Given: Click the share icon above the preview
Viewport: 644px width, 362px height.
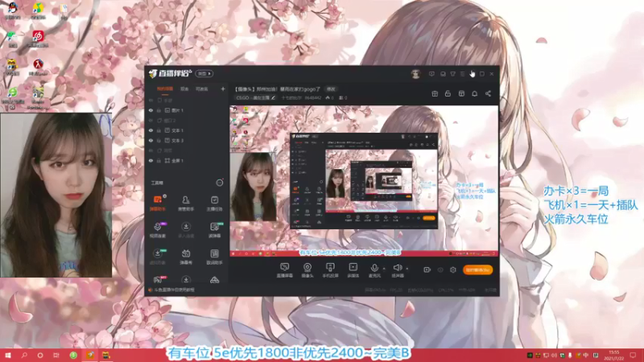Looking at the screenshot, I should (488, 93).
